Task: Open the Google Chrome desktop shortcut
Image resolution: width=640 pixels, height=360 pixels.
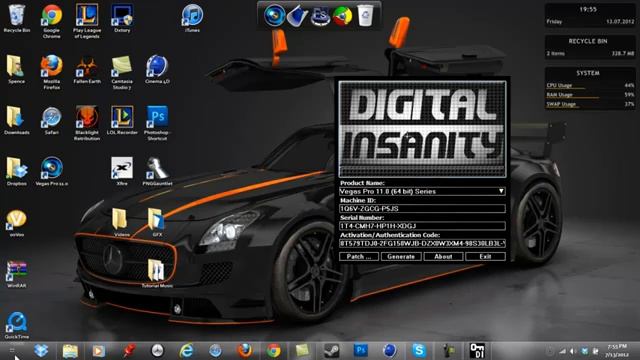Action: (x=52, y=22)
